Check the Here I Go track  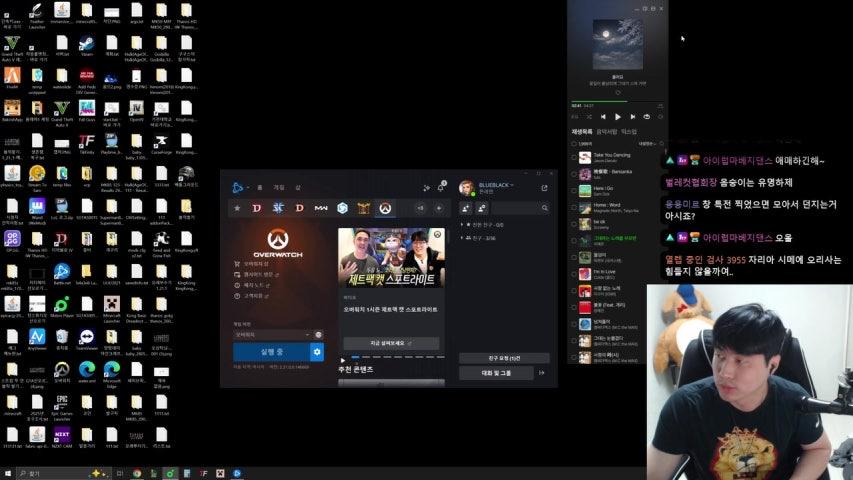574,191
